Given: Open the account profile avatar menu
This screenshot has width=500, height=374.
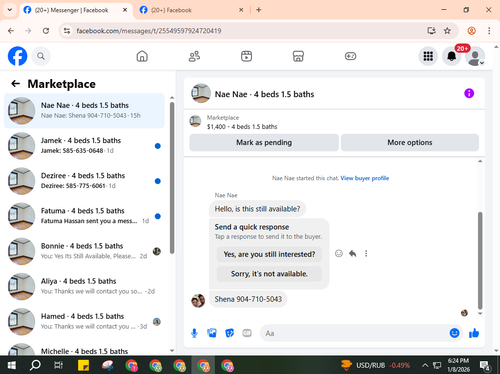Looking at the screenshot, I should point(475,56).
